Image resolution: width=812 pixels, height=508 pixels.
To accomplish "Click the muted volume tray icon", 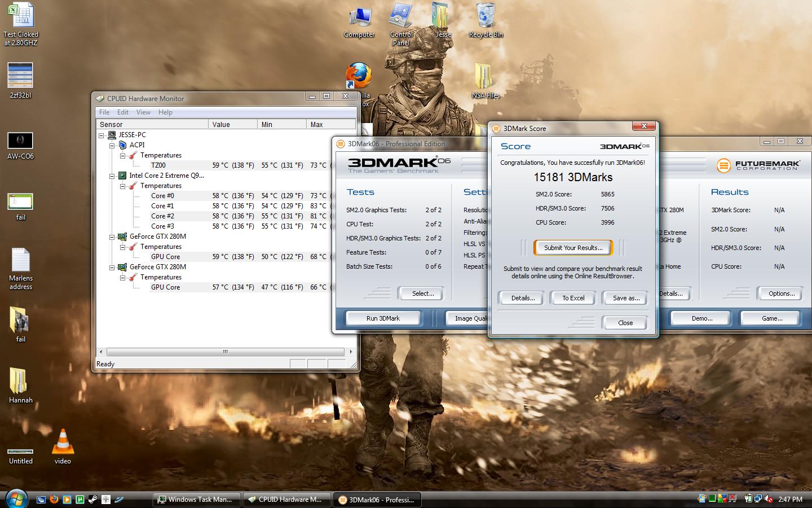I will (x=768, y=498).
